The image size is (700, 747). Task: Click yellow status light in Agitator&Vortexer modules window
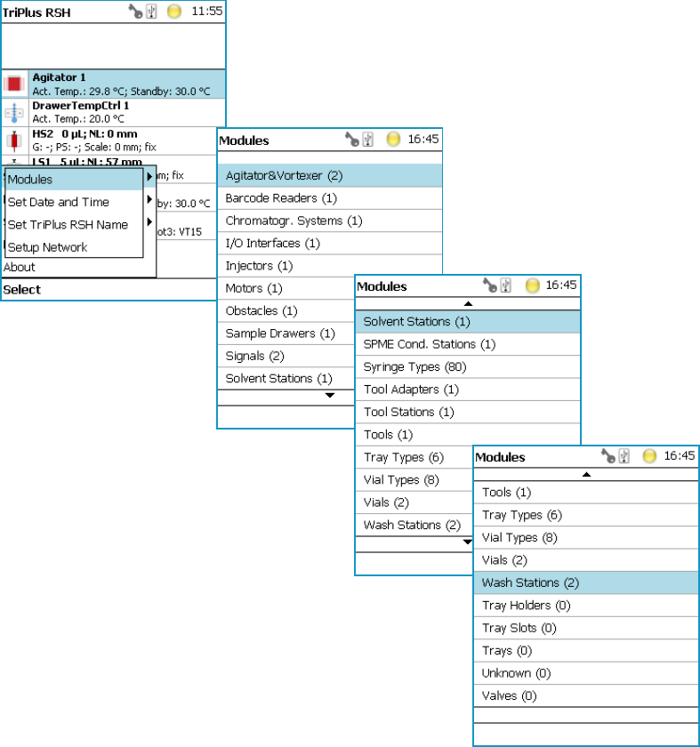393,139
